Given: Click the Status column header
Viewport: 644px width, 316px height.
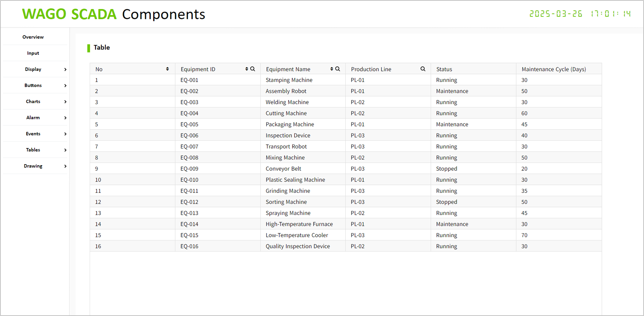Looking at the screenshot, I should [444, 69].
